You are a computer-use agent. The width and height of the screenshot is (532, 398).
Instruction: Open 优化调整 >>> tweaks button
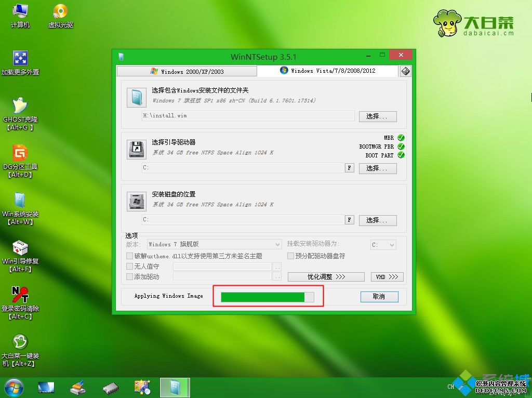click(326, 277)
